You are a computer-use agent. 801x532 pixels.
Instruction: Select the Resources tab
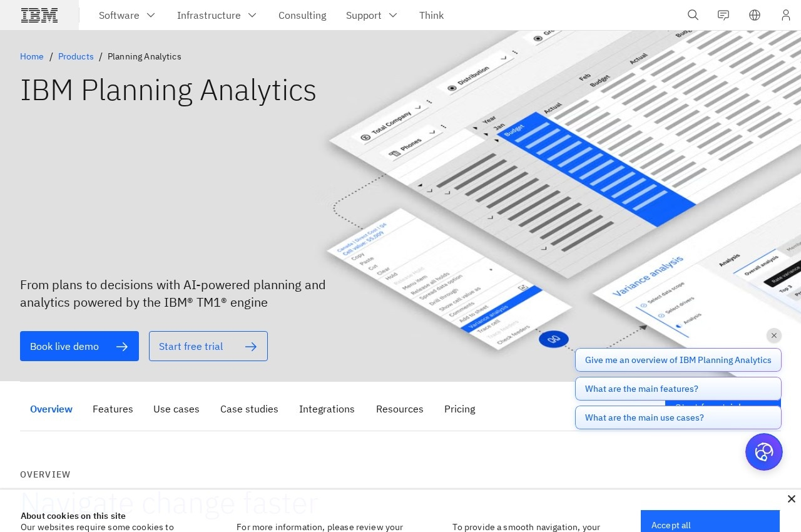click(400, 409)
